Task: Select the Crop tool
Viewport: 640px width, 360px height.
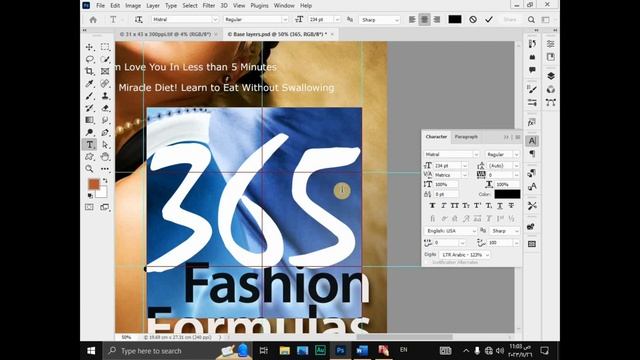Action: [89, 71]
